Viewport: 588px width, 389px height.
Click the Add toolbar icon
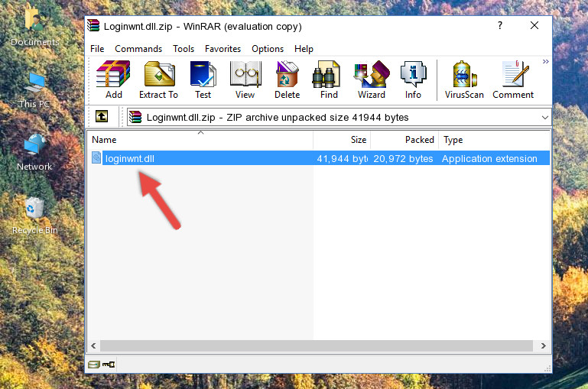(113, 80)
